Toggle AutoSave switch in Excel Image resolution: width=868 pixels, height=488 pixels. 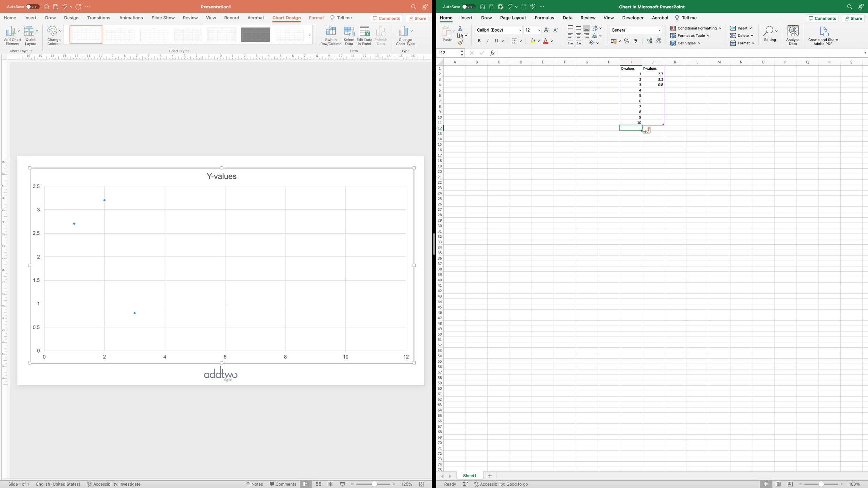468,7
